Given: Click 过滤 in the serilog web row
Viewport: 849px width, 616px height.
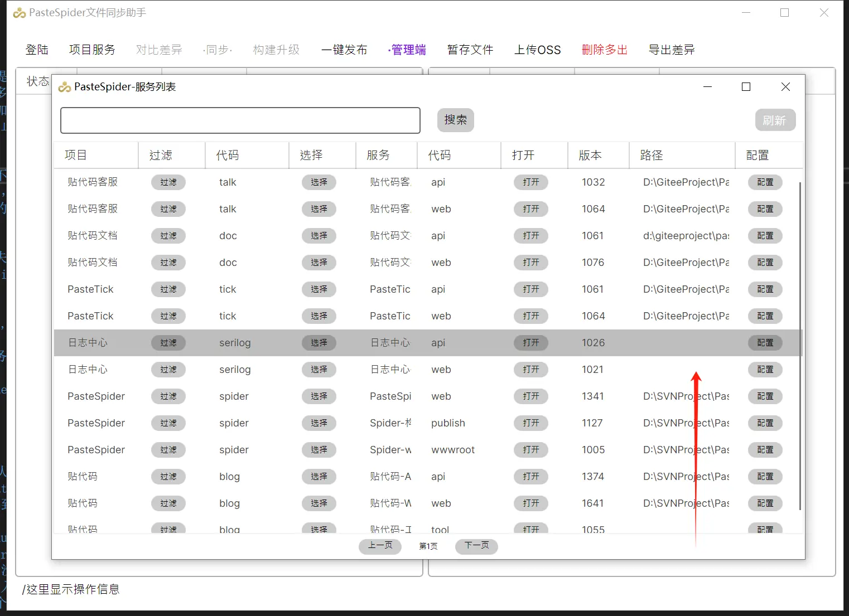Looking at the screenshot, I should [168, 370].
